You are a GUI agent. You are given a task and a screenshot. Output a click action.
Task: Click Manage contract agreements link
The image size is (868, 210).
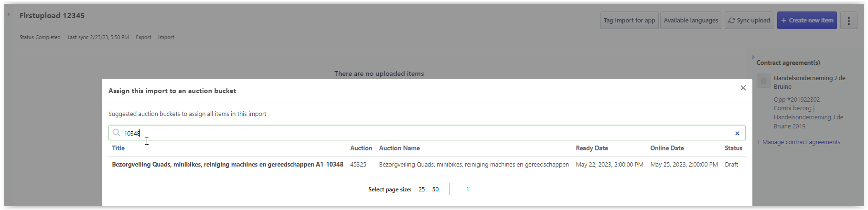pos(801,142)
